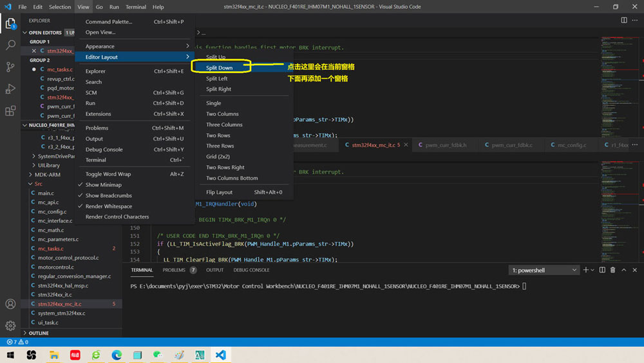Open the Search activity bar icon
644x363 pixels.
pyautogui.click(x=10, y=44)
